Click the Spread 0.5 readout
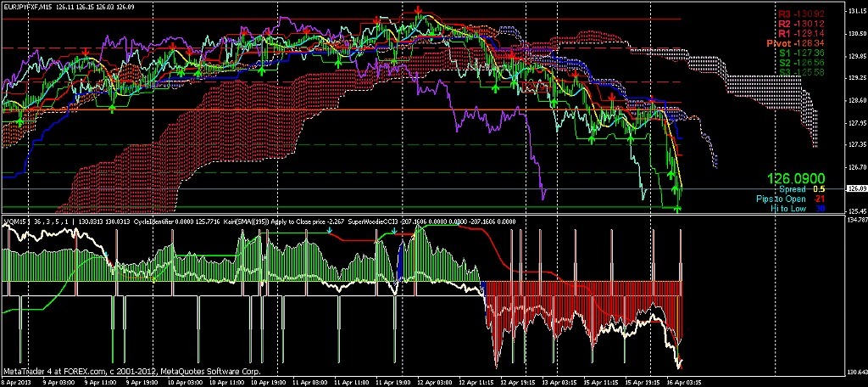The height and width of the screenshot is (387, 868). tap(802, 189)
